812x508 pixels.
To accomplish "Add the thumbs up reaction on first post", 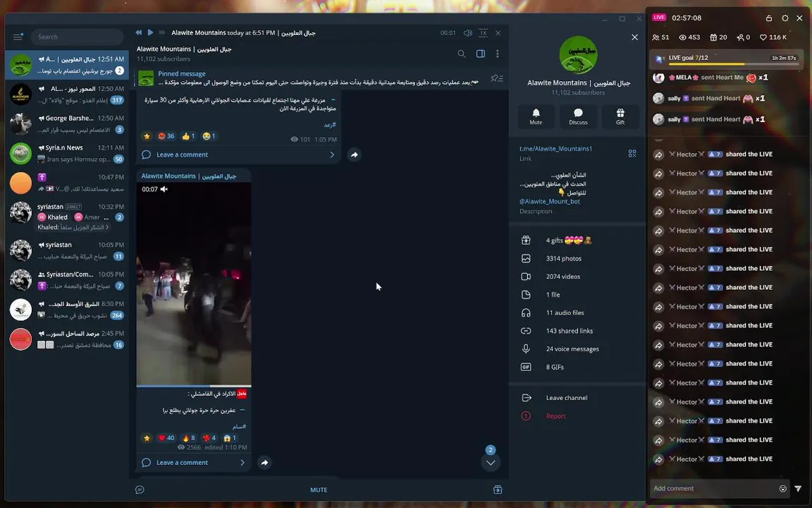I will pyautogui.click(x=188, y=136).
